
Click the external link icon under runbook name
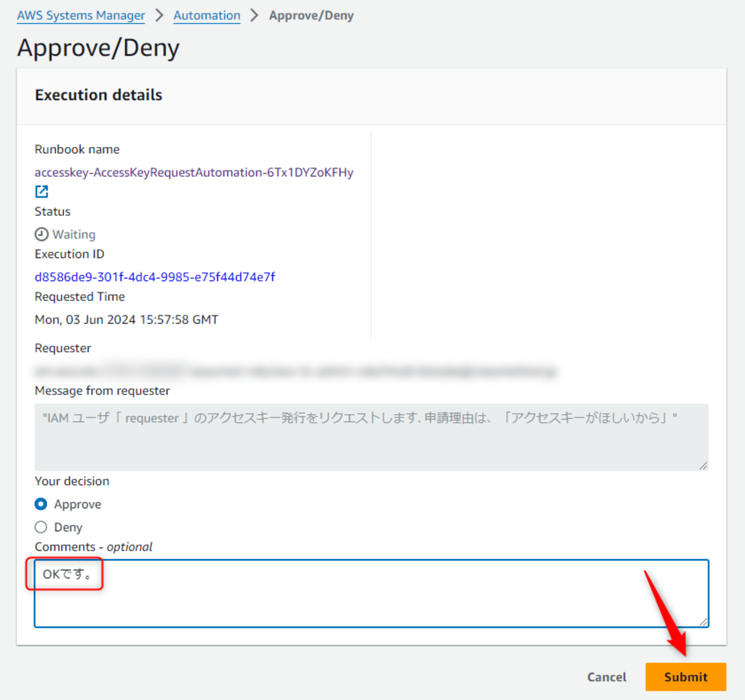tap(41, 191)
